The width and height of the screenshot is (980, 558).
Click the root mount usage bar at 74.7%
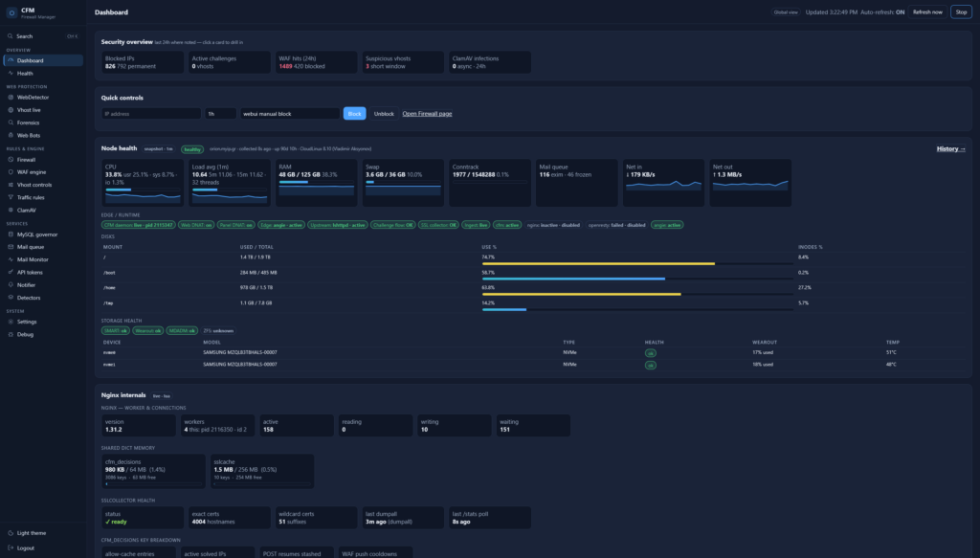point(637,264)
